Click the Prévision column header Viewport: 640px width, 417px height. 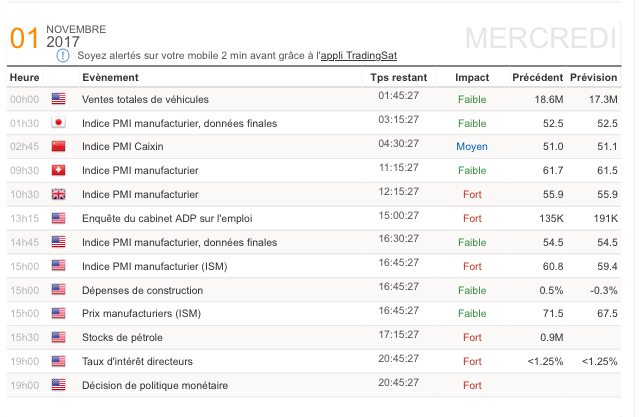[593, 77]
